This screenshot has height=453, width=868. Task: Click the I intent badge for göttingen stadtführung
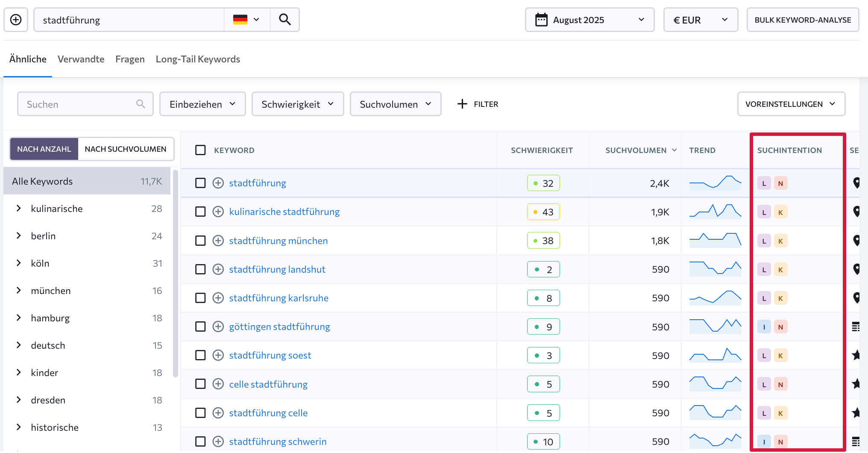pos(764,327)
